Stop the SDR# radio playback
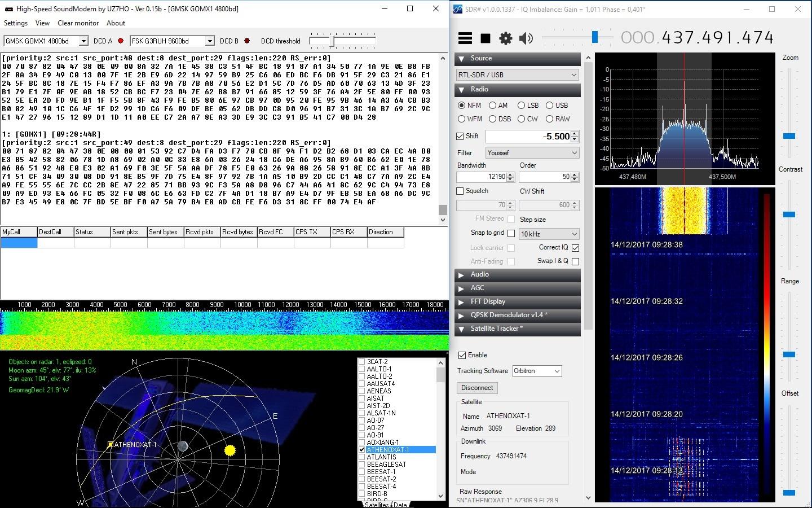This screenshot has height=508, width=812. [485, 38]
